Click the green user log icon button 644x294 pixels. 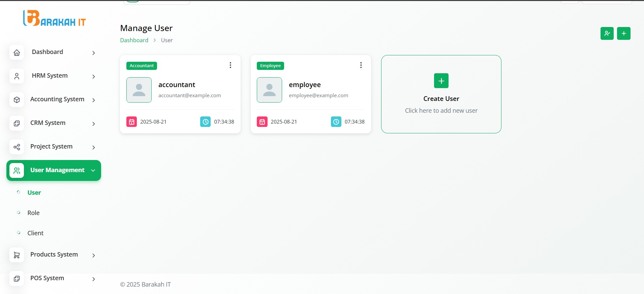pos(607,33)
